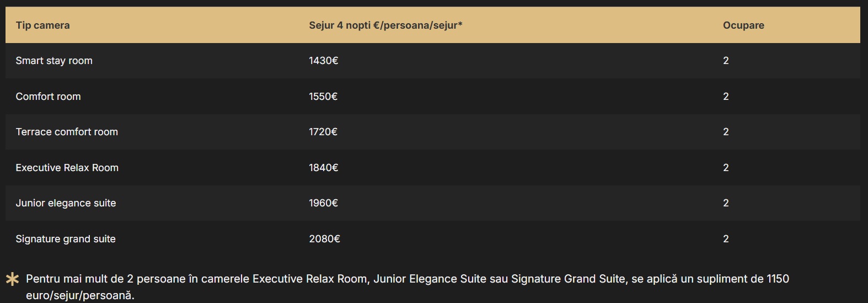Click occupancy value in Terrace comfort room row
This screenshot has height=303, width=868.
point(726,132)
